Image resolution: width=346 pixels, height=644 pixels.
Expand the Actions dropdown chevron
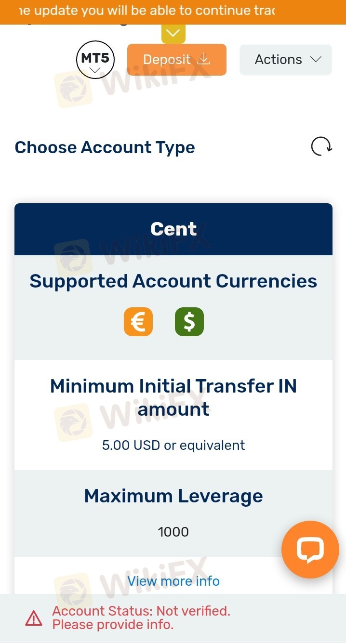click(316, 59)
